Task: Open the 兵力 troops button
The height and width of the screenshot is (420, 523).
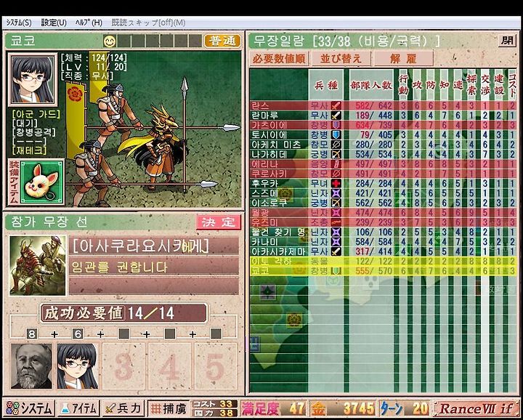Action: 123,408
